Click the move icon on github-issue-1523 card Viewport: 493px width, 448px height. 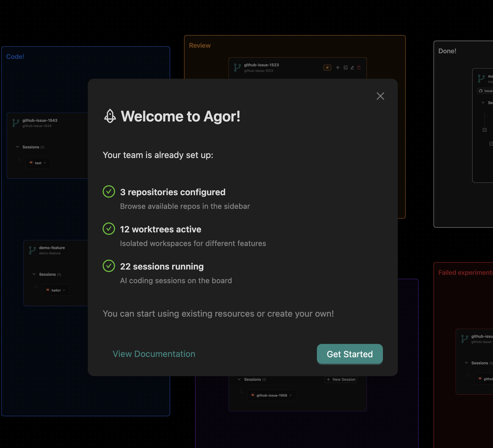(x=338, y=68)
